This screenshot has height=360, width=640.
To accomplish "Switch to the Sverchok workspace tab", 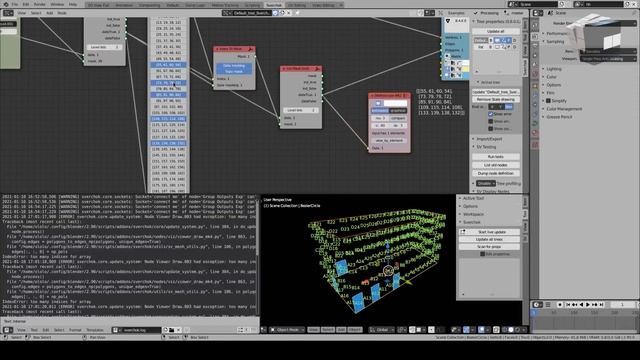I will coord(273,5).
